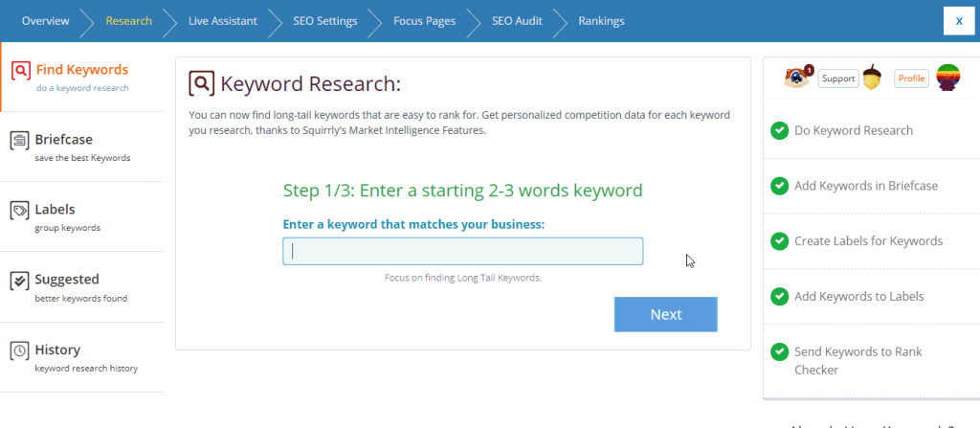
Task: Click the Suggested checkmark icon
Action: tap(19, 282)
